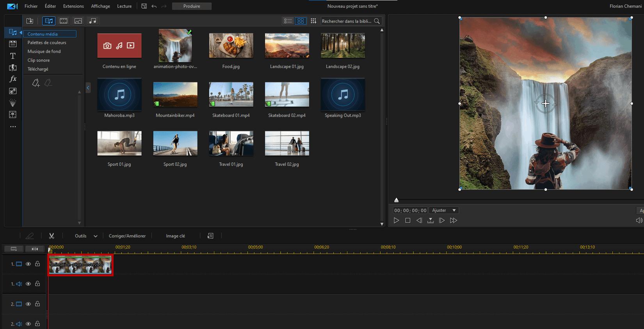Switch library to list view

pos(288,21)
